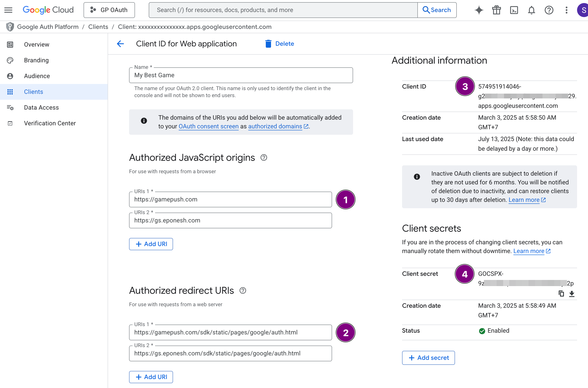Open the notifications bell
This screenshot has height=388, width=588.
click(531, 10)
